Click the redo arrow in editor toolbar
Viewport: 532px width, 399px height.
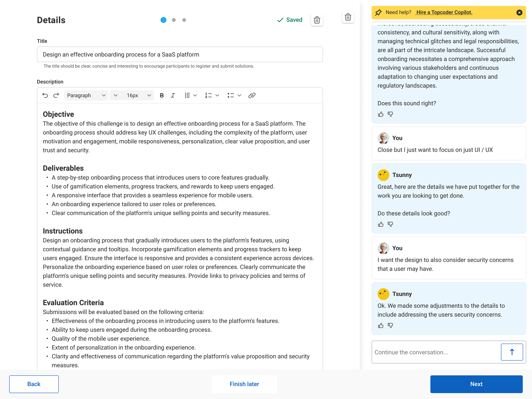coord(56,95)
